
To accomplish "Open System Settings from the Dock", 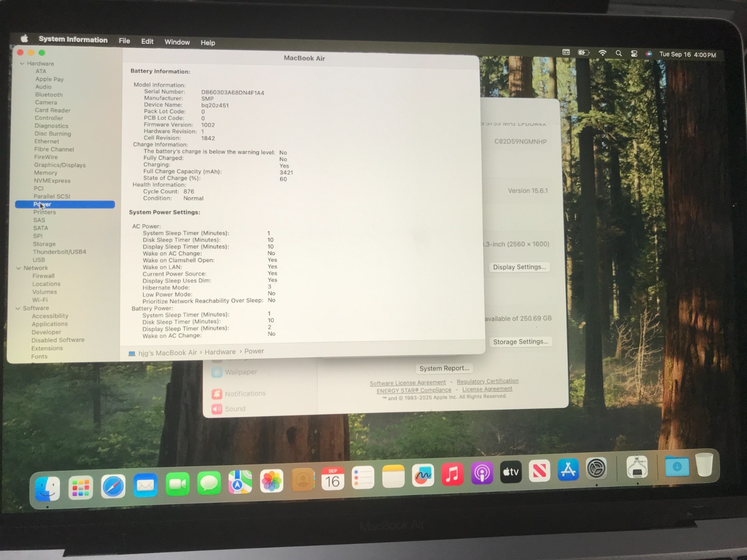I will coord(597,469).
